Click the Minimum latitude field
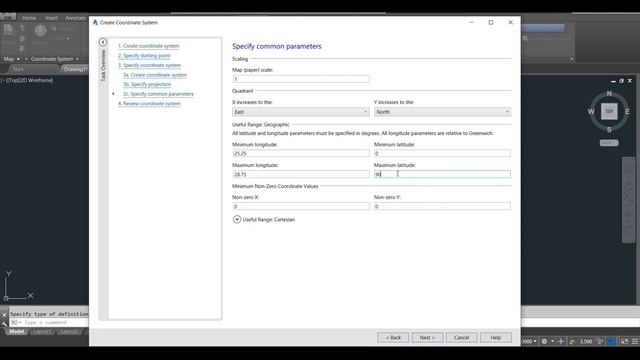This screenshot has height=360, width=640. (x=442, y=153)
